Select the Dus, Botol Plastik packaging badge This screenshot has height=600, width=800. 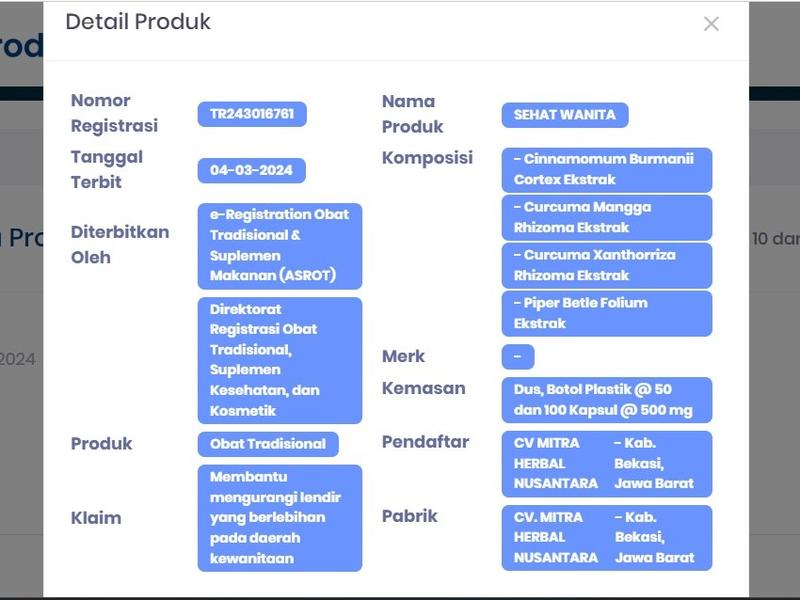607,399
